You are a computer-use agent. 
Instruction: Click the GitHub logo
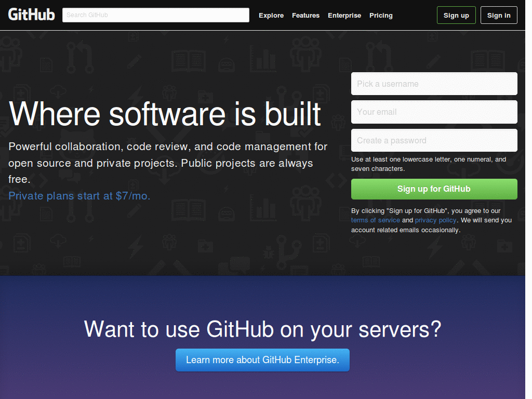pos(31,15)
